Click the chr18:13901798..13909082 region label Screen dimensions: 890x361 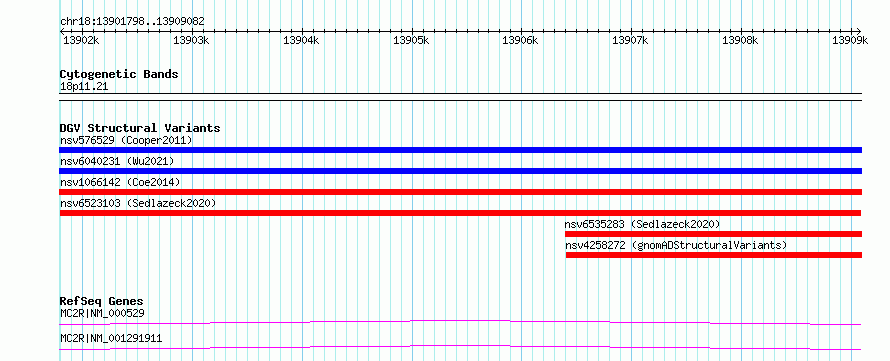tap(132, 22)
